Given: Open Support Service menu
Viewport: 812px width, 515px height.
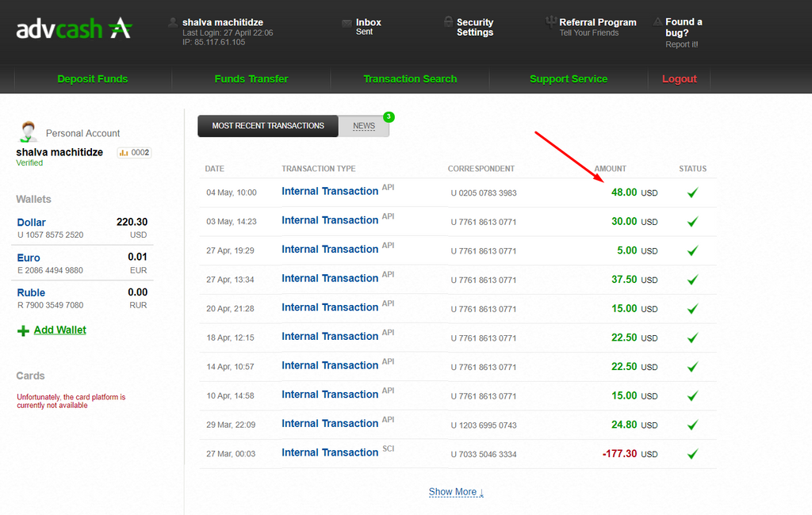Looking at the screenshot, I should click(569, 78).
